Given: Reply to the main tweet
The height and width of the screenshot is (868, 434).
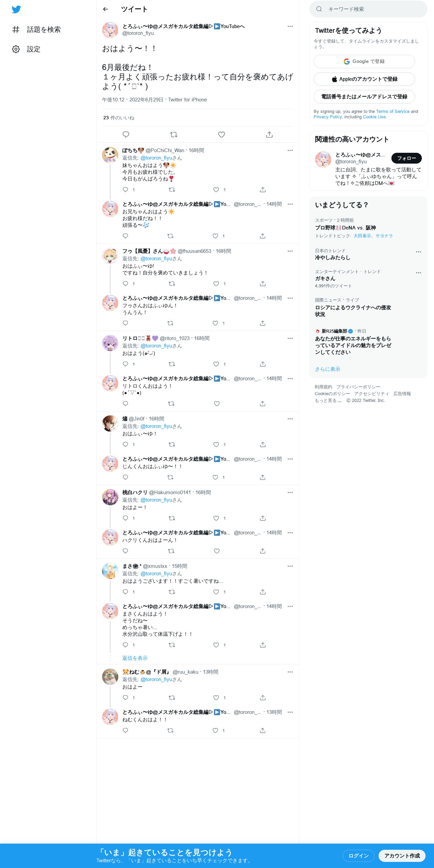Looking at the screenshot, I should 126,135.
